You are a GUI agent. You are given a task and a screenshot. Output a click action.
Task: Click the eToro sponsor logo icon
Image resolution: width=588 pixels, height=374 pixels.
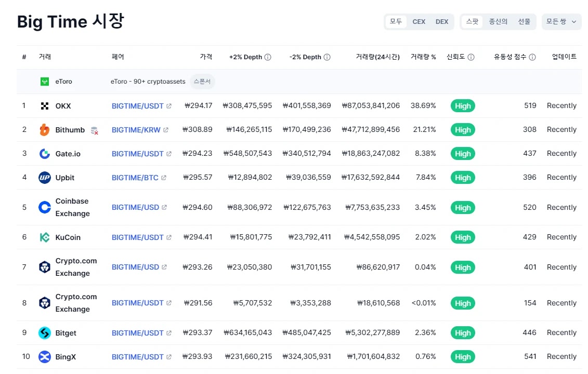click(x=45, y=82)
